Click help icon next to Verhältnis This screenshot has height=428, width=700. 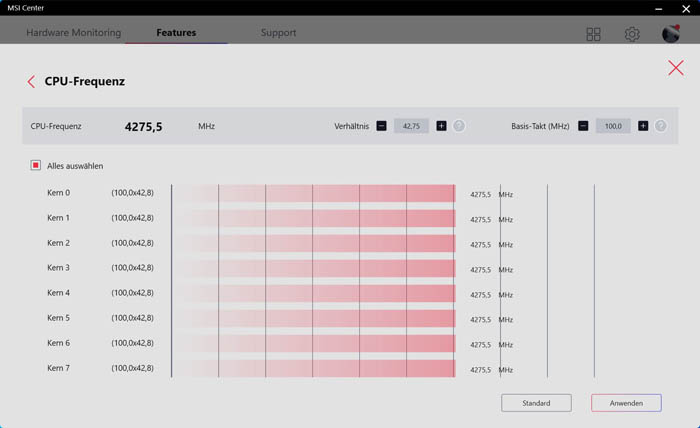click(x=459, y=126)
